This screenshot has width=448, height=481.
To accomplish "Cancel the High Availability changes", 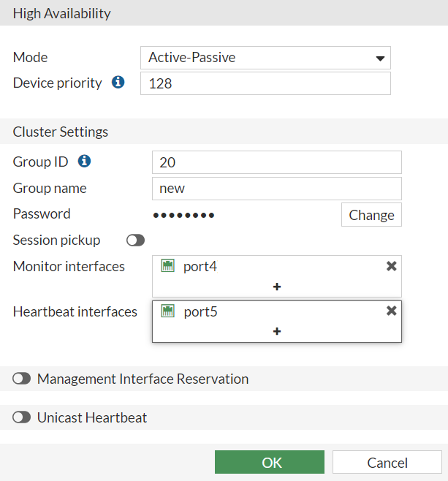I will point(387,462).
